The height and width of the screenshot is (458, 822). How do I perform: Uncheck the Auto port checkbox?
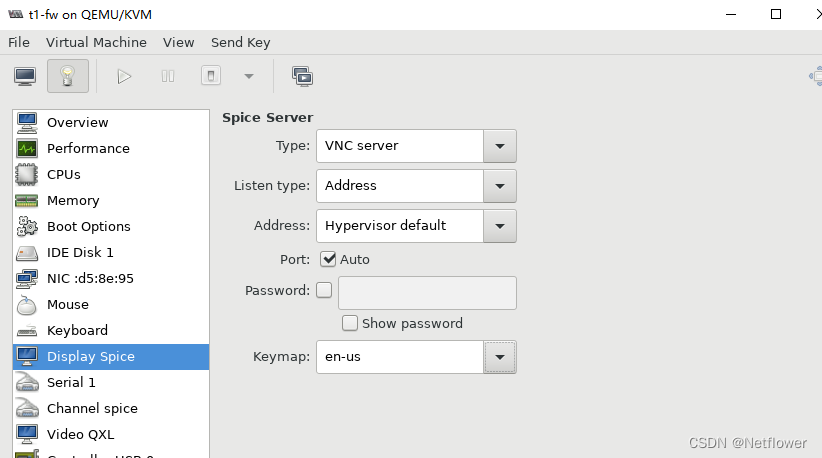click(x=328, y=259)
